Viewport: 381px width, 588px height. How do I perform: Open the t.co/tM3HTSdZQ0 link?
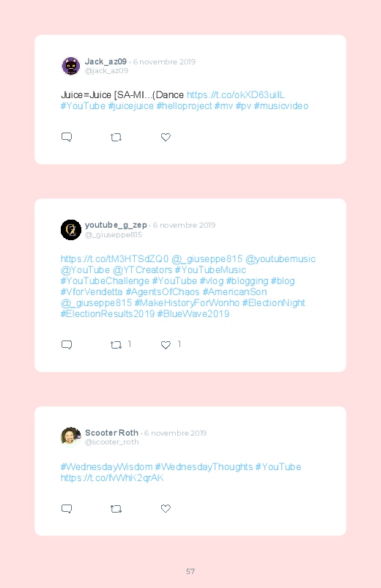114,258
